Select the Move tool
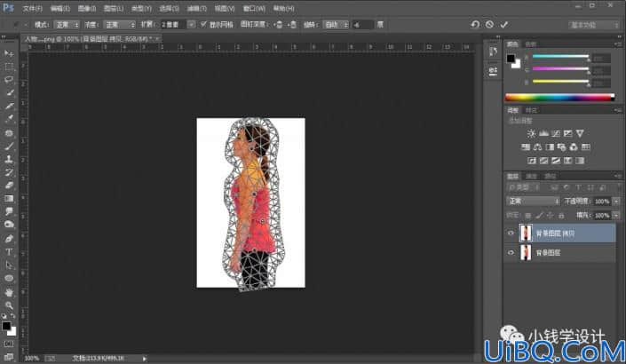This screenshot has width=626, height=364. pyautogui.click(x=9, y=53)
